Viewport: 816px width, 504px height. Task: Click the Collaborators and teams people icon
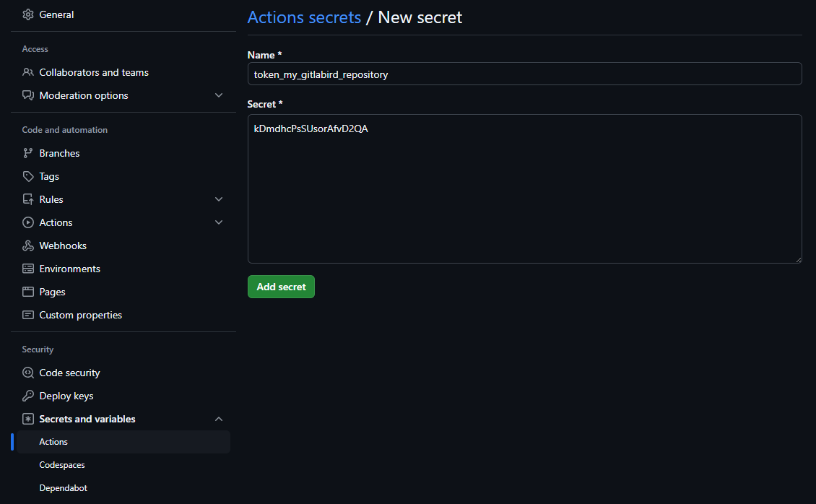28,72
